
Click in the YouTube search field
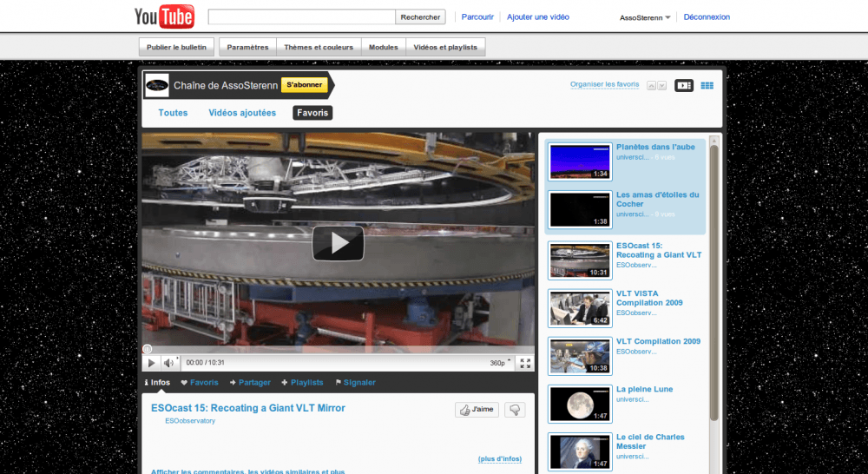pos(302,16)
